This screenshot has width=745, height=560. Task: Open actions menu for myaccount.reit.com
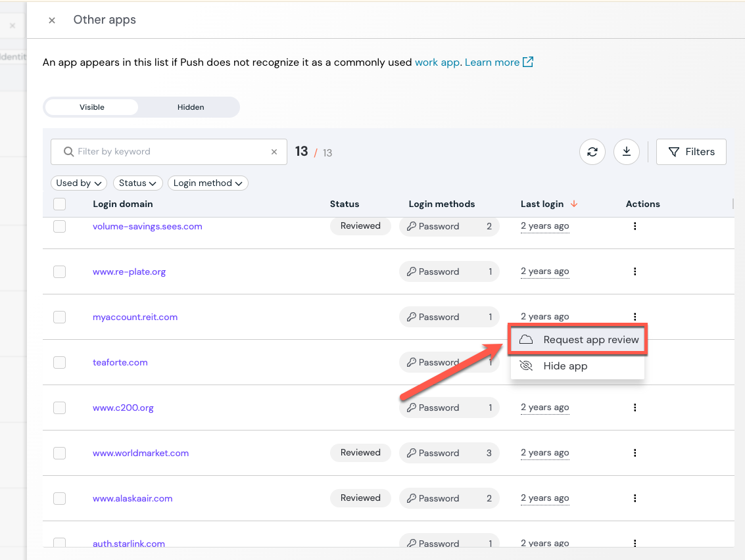click(635, 316)
